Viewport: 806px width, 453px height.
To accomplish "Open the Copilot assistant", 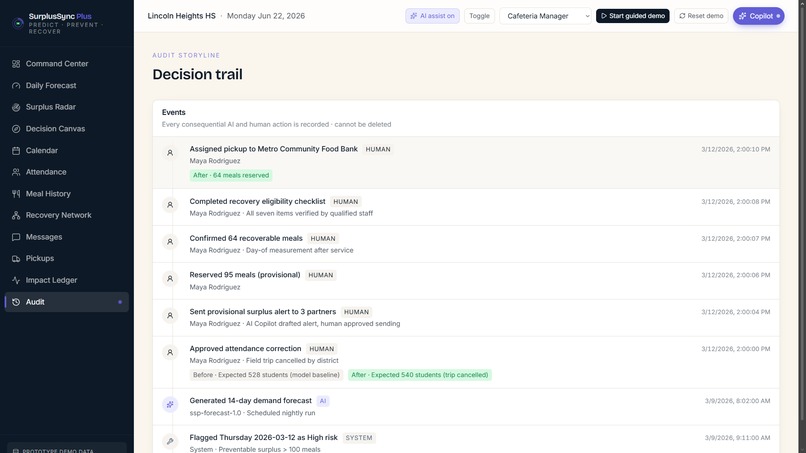I will pyautogui.click(x=758, y=16).
